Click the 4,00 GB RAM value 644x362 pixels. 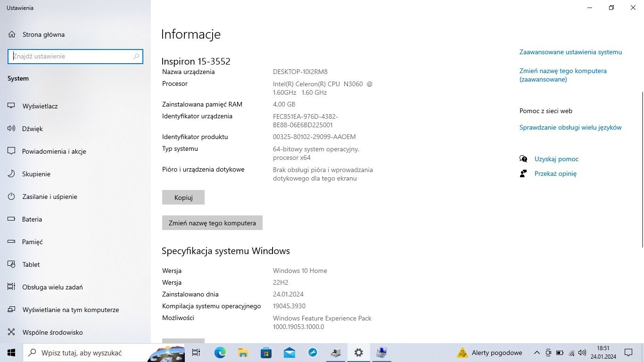point(284,104)
